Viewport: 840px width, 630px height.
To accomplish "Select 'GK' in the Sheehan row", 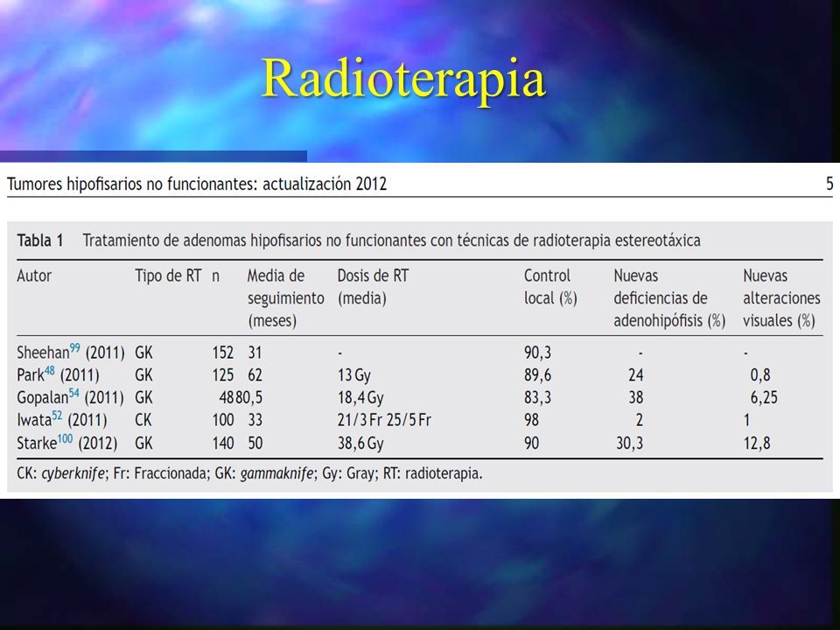I will pos(143,353).
